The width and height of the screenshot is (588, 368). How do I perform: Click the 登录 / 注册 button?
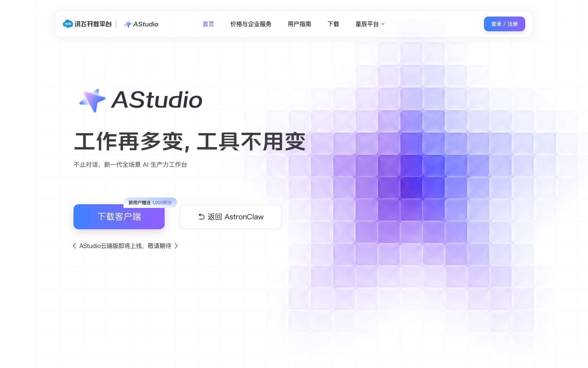504,24
